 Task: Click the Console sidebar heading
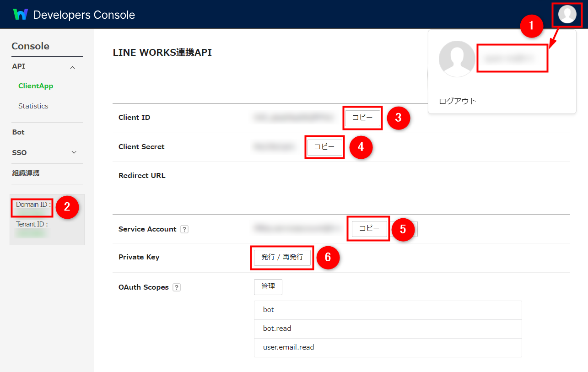(x=30, y=46)
